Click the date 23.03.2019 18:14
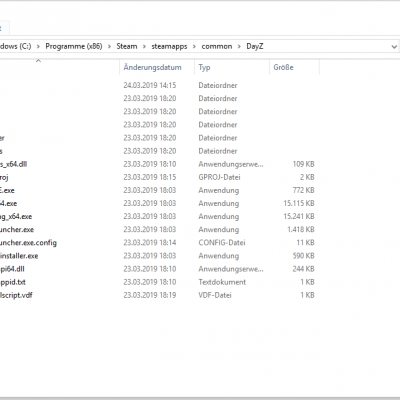 point(150,243)
